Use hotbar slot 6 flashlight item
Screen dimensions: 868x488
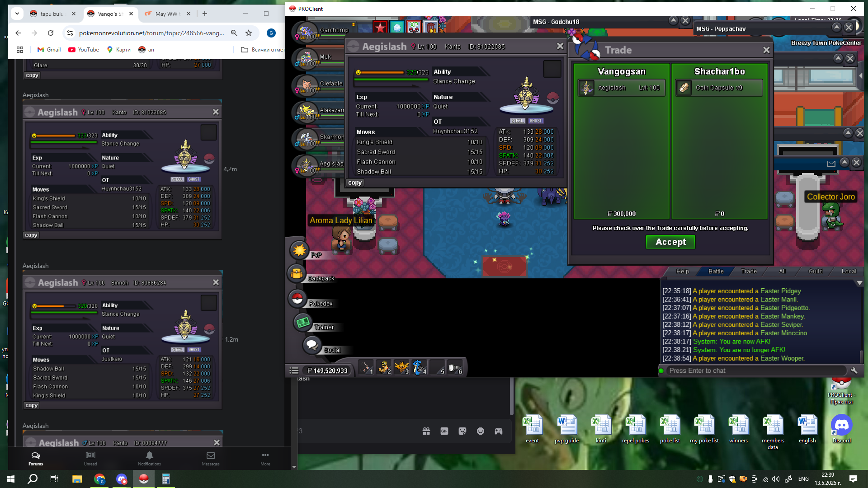(454, 368)
